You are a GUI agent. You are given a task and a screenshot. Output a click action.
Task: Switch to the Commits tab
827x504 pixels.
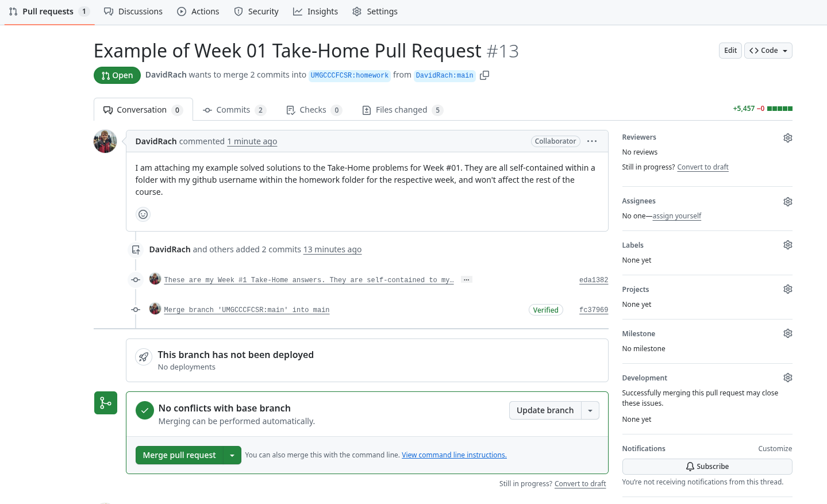coord(234,110)
